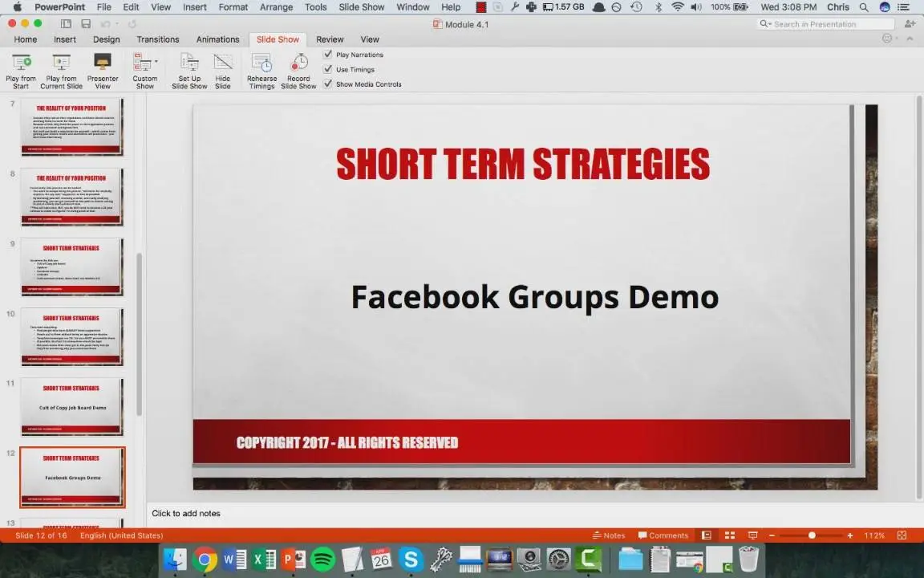This screenshot has height=578, width=924.
Task: Switch to the Review ribbon tab
Action: [330, 39]
